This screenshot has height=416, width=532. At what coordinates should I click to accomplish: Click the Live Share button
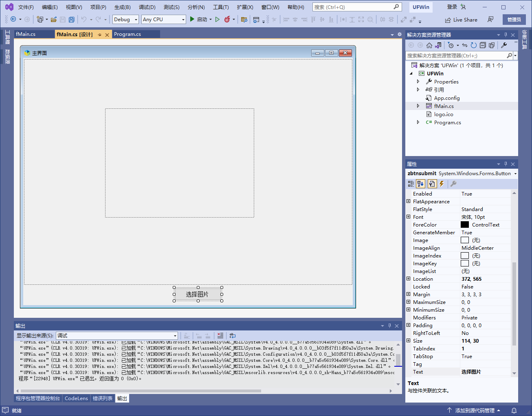click(x=461, y=20)
